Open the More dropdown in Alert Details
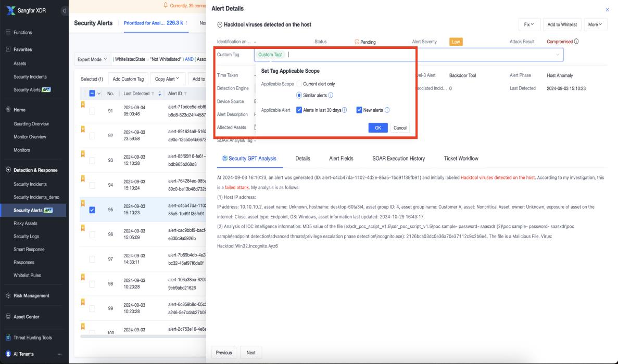Image resolution: width=618 pixels, height=364 pixels. tap(595, 24)
